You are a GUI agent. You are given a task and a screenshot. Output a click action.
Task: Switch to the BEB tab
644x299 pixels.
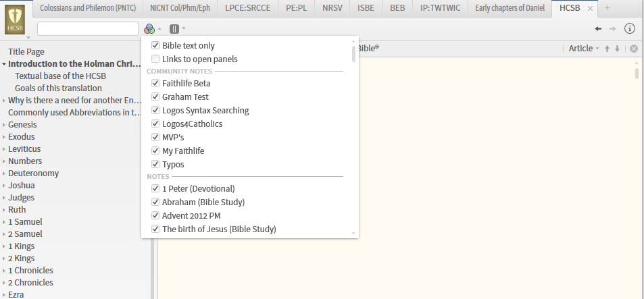(x=397, y=8)
